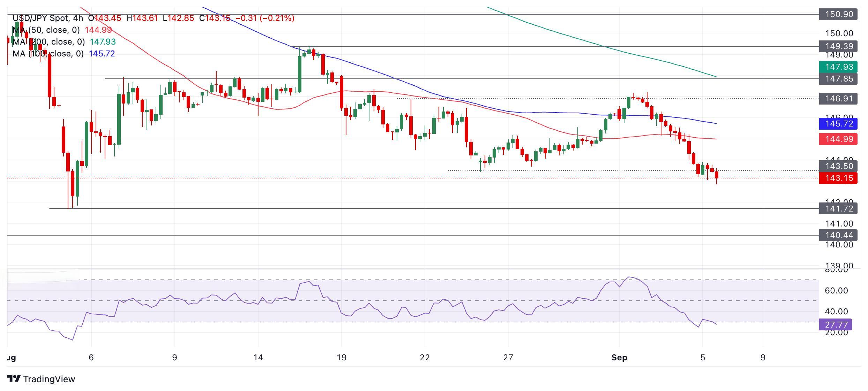Viewport: 868px width, 391px height.
Task: Click the 147.85 level label
Action: (x=838, y=79)
